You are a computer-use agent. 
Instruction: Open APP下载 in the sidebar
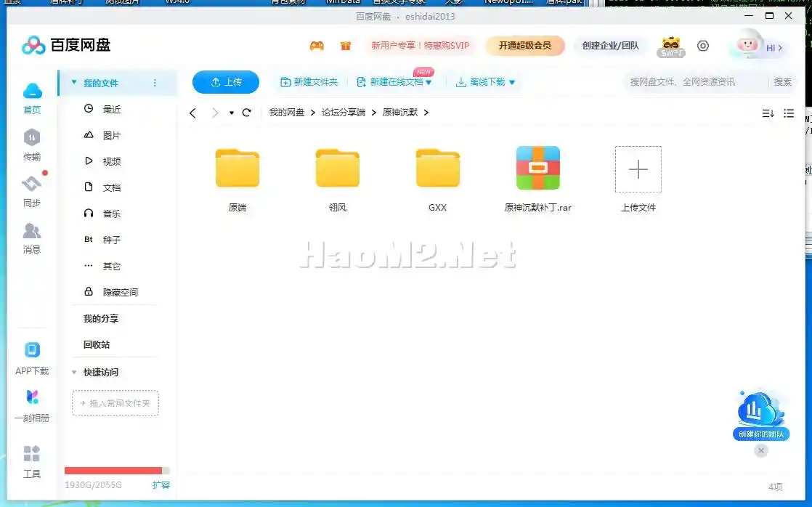tap(32, 358)
